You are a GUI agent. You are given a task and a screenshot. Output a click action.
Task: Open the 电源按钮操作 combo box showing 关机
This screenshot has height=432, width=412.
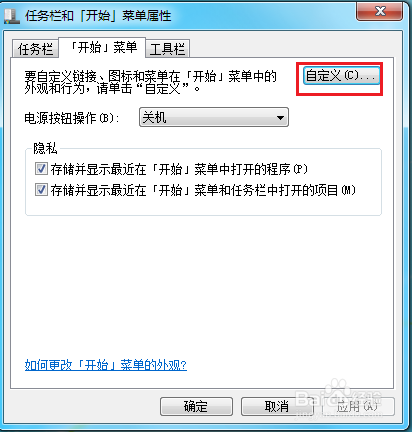click(x=214, y=117)
